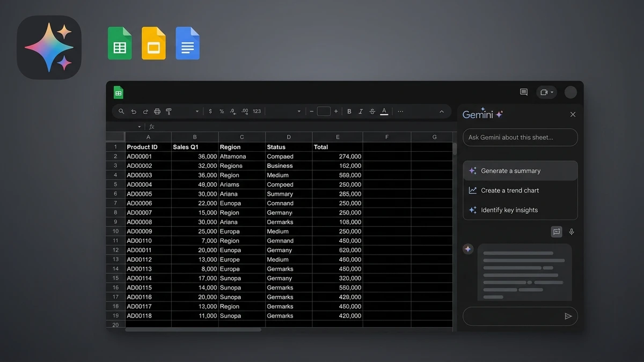Click the Gemini sparkle app icon
Image resolution: width=644 pixels, height=362 pixels.
49,48
